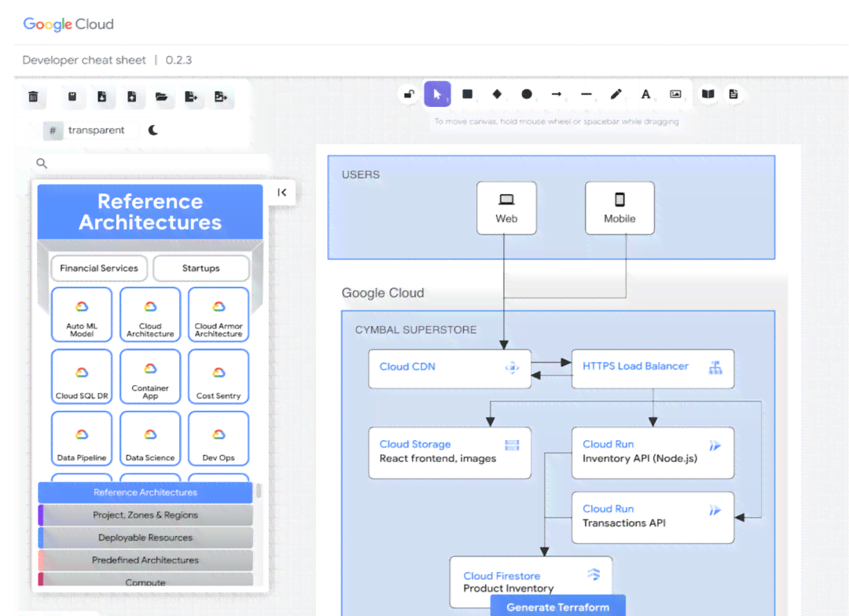Select the line tool
The height and width of the screenshot is (616, 849).
coord(586,94)
